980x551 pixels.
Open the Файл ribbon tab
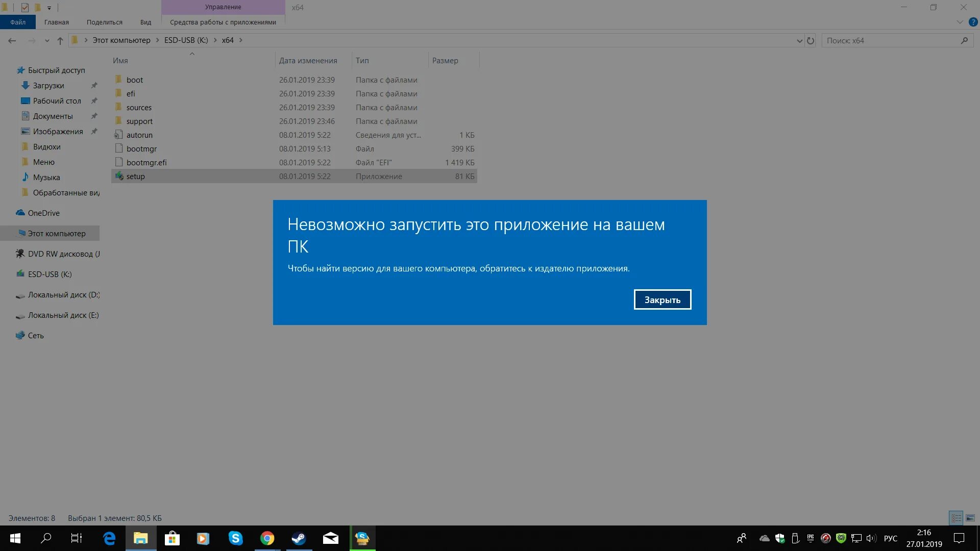click(x=17, y=22)
